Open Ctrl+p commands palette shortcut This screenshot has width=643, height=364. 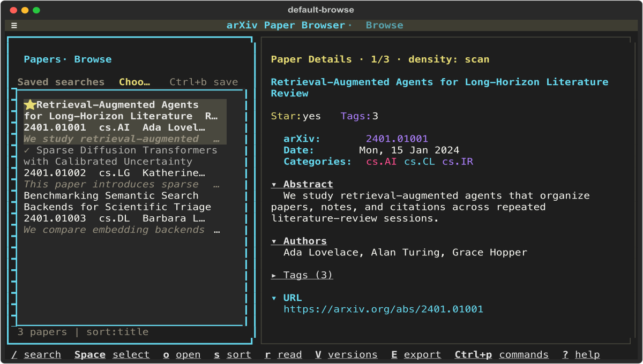point(502,354)
